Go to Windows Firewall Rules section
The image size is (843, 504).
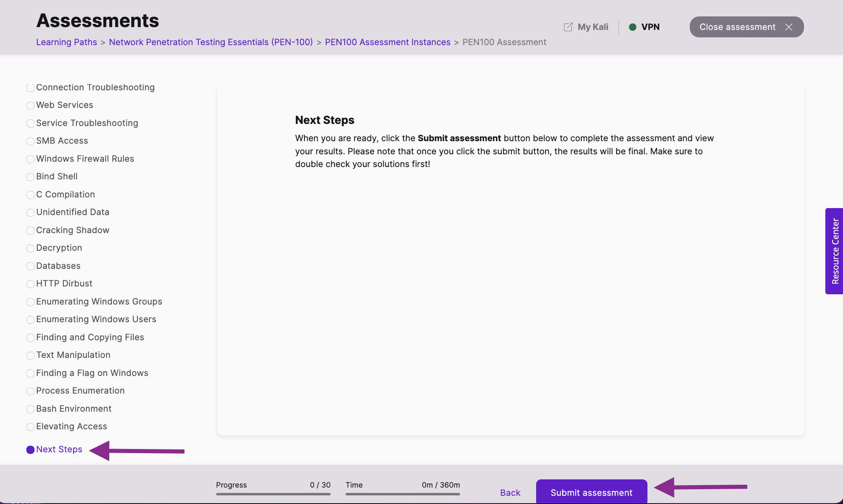coord(85,159)
